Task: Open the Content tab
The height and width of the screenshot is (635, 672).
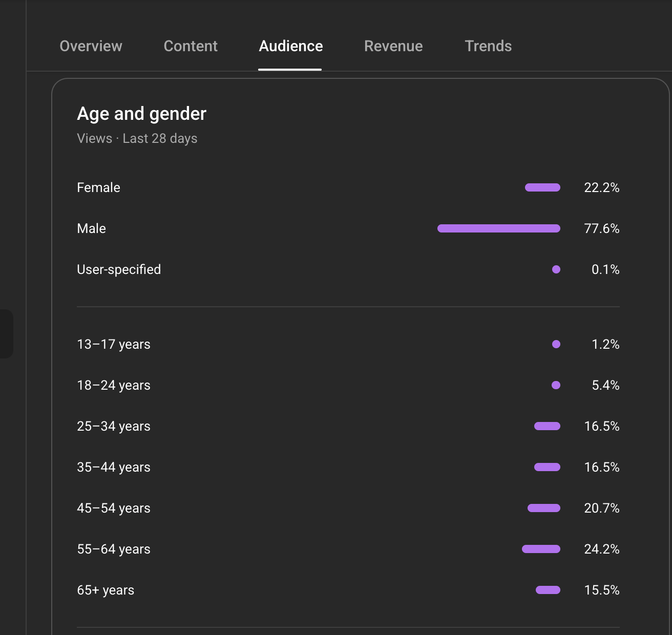Action: (x=191, y=46)
